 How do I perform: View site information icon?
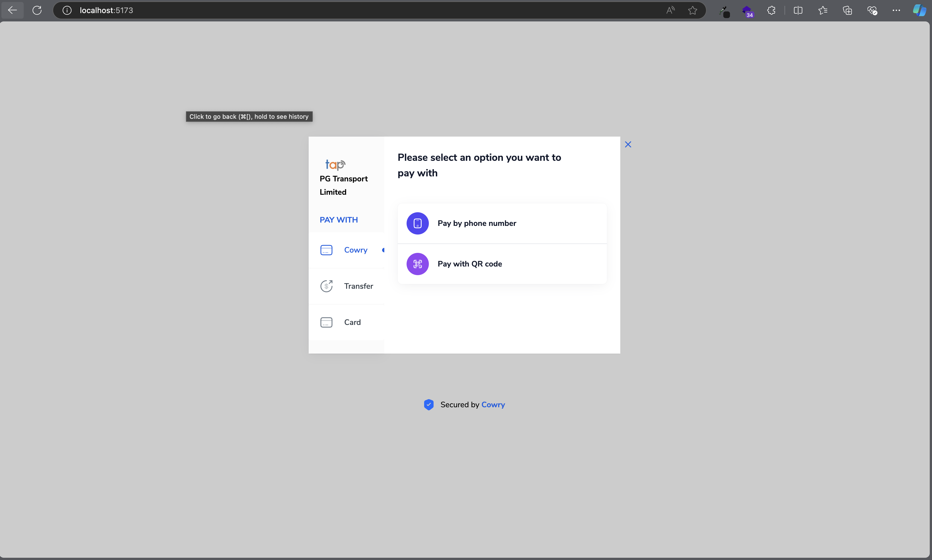(x=67, y=10)
